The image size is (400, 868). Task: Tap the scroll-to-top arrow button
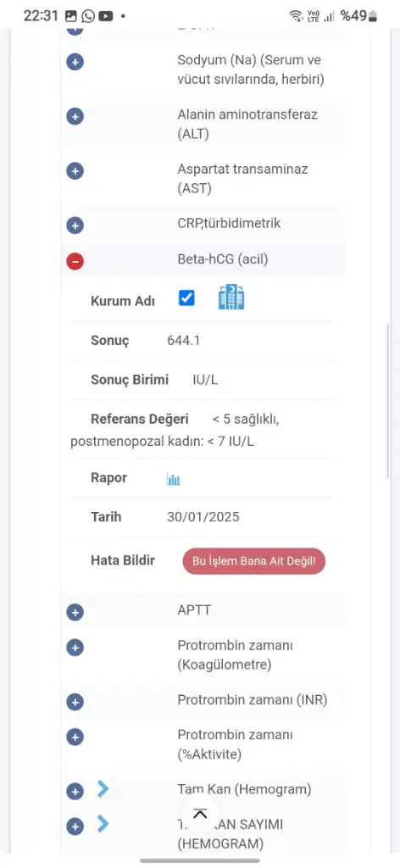pos(200,813)
